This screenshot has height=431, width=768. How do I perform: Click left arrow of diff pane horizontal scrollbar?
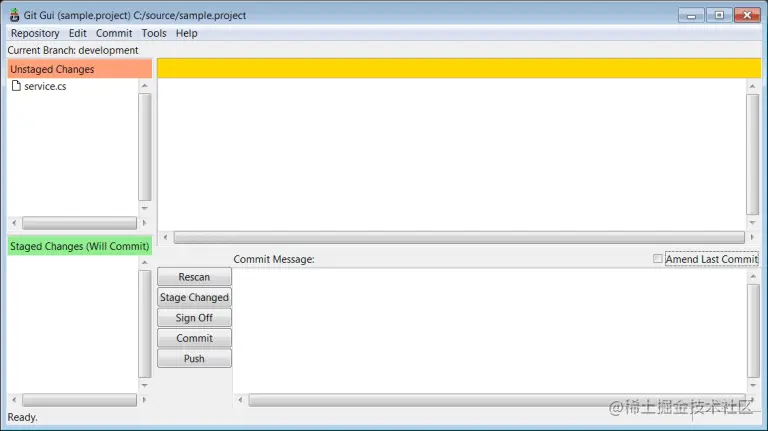coord(166,238)
